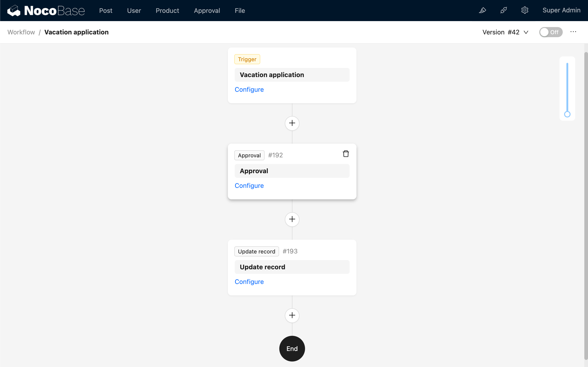
Task: Add node with plus above End
Action: [292, 316]
